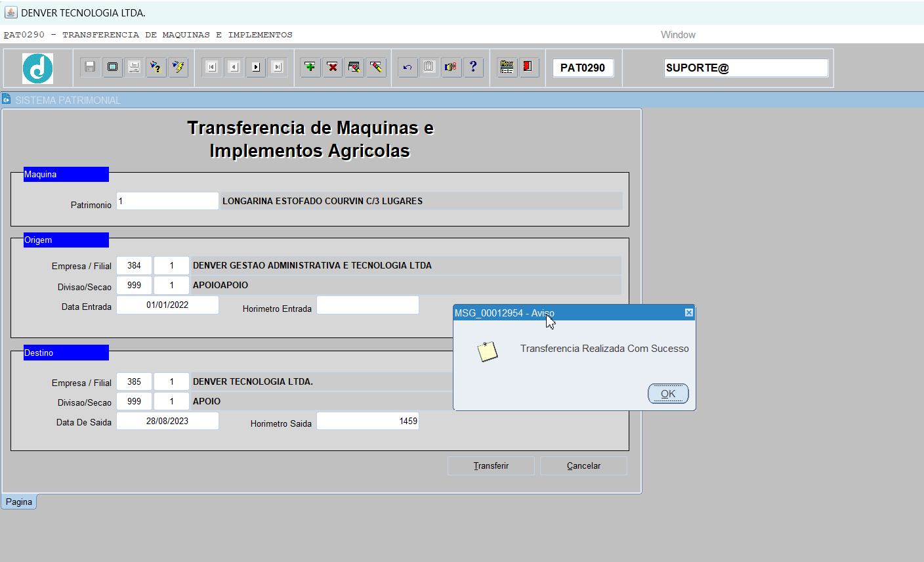Click the notepad icon in the Aviso dialog
The image size is (924, 562).
488,352
